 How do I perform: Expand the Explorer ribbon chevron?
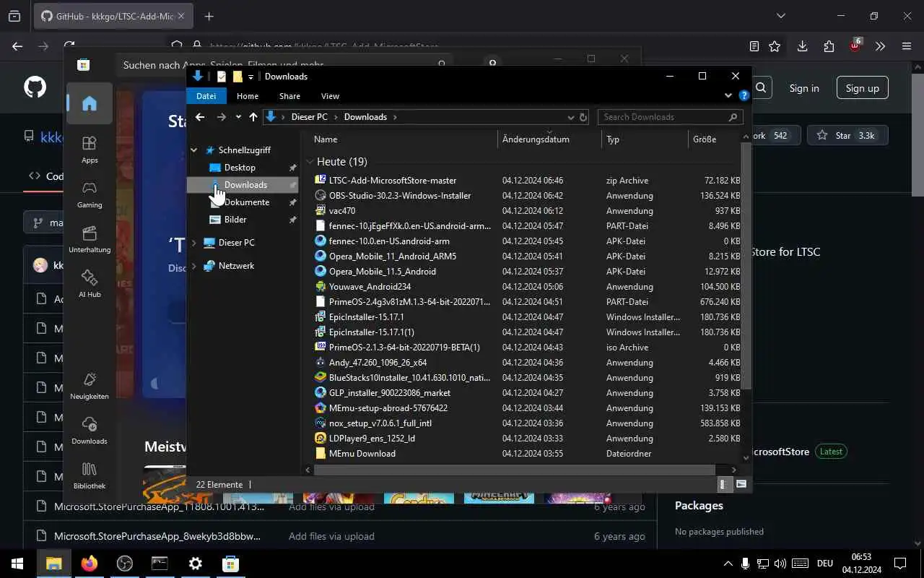[728, 95]
